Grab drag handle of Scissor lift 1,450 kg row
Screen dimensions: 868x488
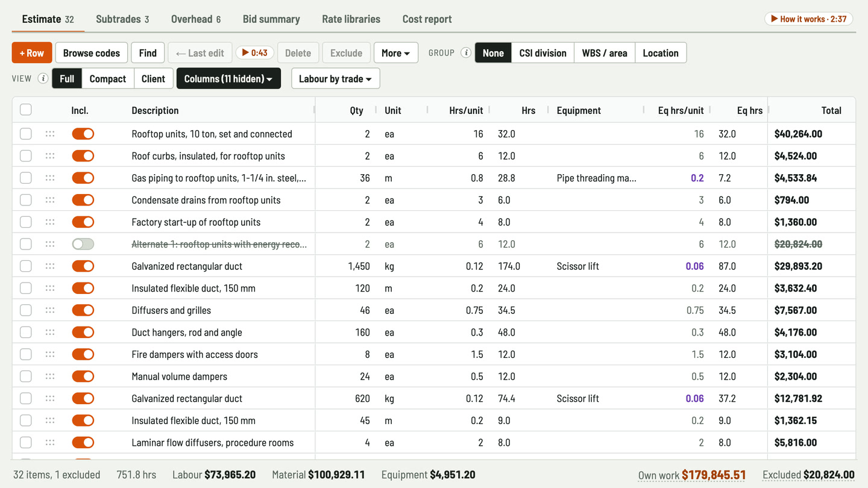[x=50, y=266]
